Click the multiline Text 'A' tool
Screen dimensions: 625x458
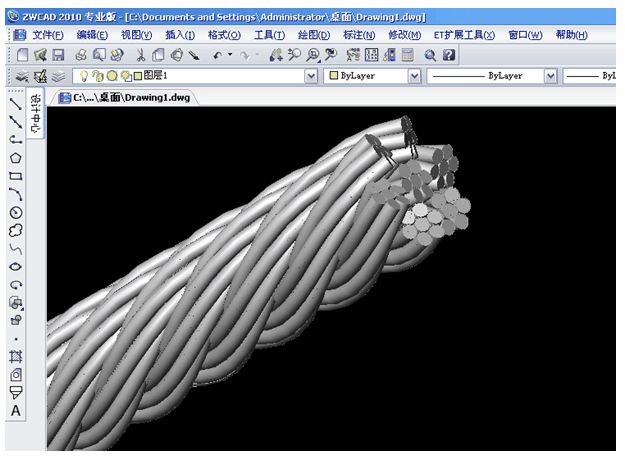(15, 410)
